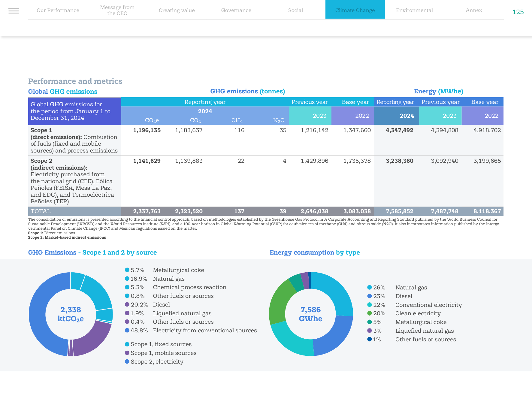The image size is (532, 408).
Task: Click the Performance and metrics heading
Action: 75,81
